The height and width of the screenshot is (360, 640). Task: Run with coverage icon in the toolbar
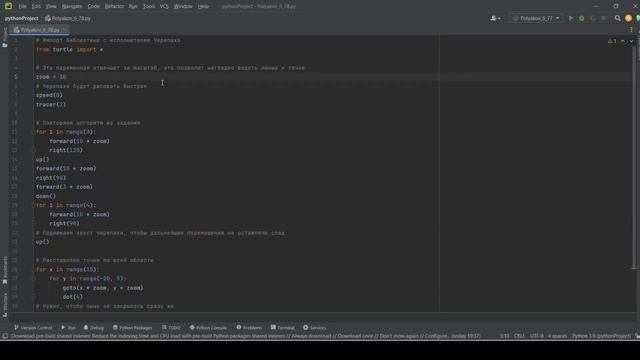(593, 18)
